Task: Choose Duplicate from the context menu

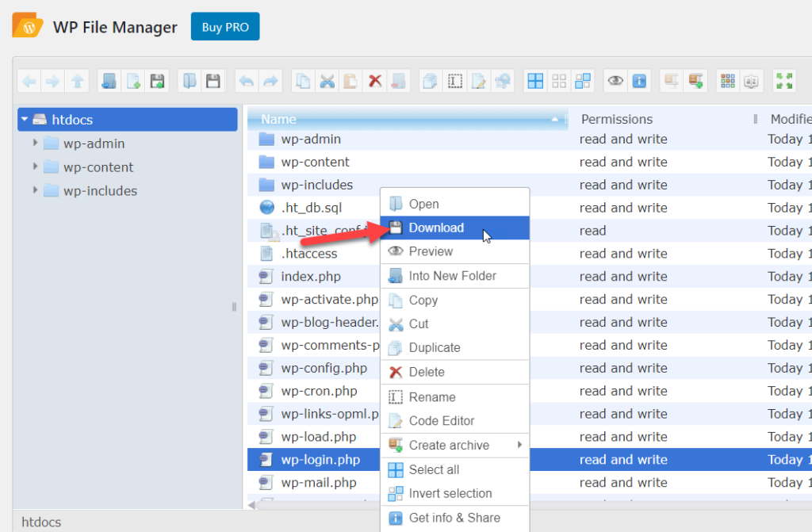Action: click(454, 347)
